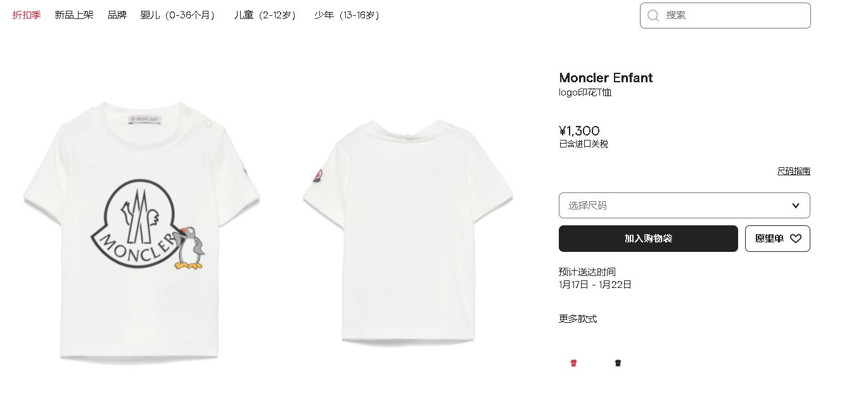Expand the 选择尺码 size dropdown
This screenshot has width=868, height=400.
coord(684,205)
